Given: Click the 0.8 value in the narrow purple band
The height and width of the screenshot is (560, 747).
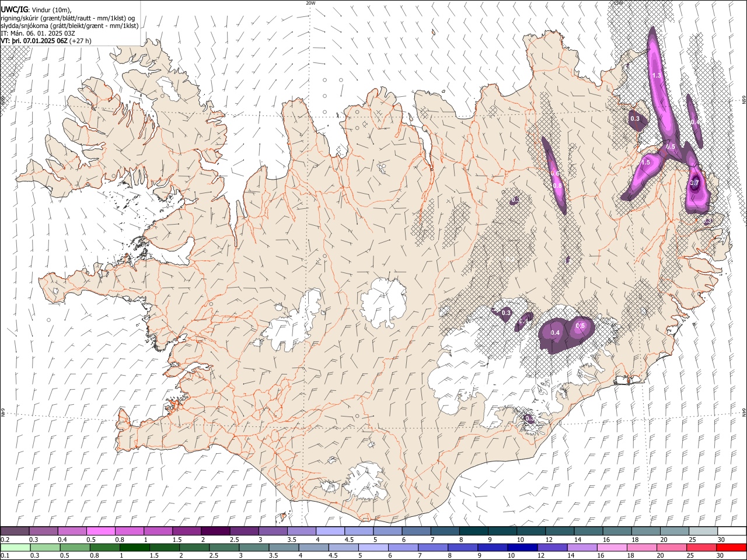Looking at the screenshot, I should pyautogui.click(x=557, y=185).
